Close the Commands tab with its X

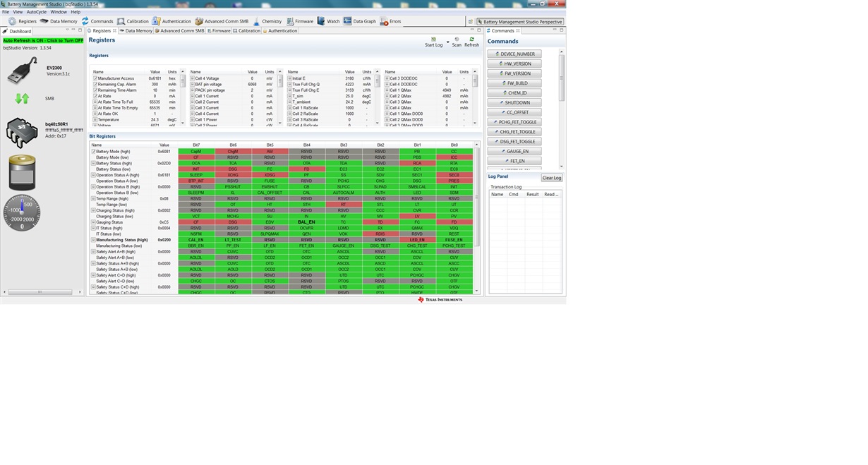click(x=518, y=31)
